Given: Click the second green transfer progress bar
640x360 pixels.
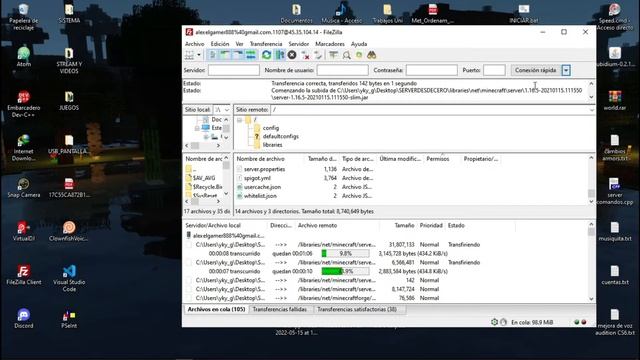Looking at the screenshot, I should 345,271.
